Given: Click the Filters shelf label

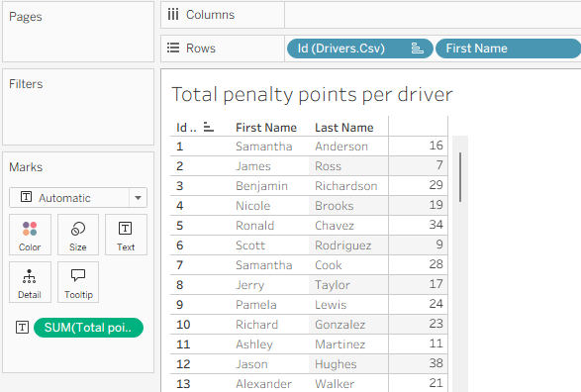Looking at the screenshot, I should [26, 84].
